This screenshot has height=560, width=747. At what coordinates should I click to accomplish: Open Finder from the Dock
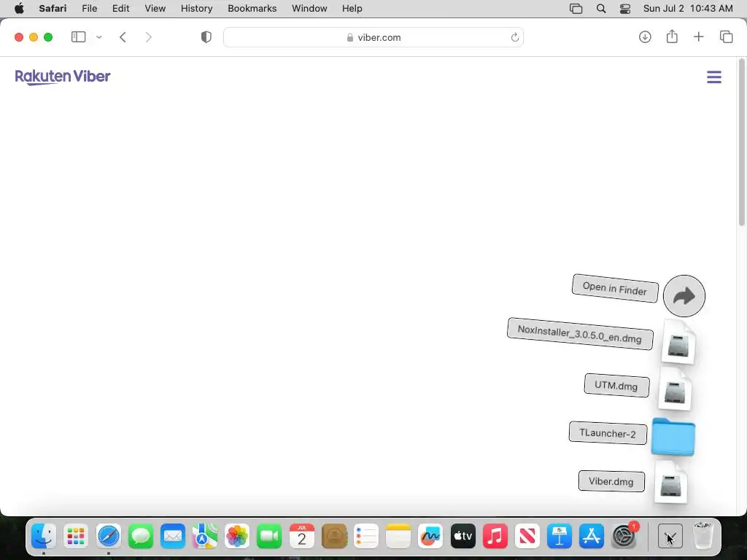point(44,536)
